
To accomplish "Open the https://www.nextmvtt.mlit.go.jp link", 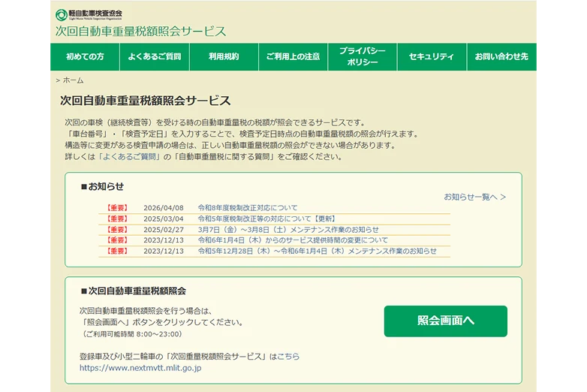I will pyautogui.click(x=140, y=368).
